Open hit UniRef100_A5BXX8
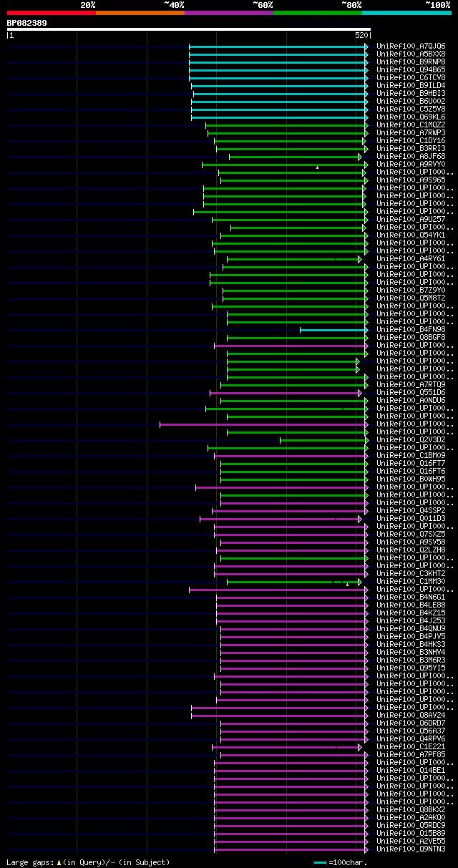Image resolution: width=458 pixels, height=868 pixels. click(411, 54)
